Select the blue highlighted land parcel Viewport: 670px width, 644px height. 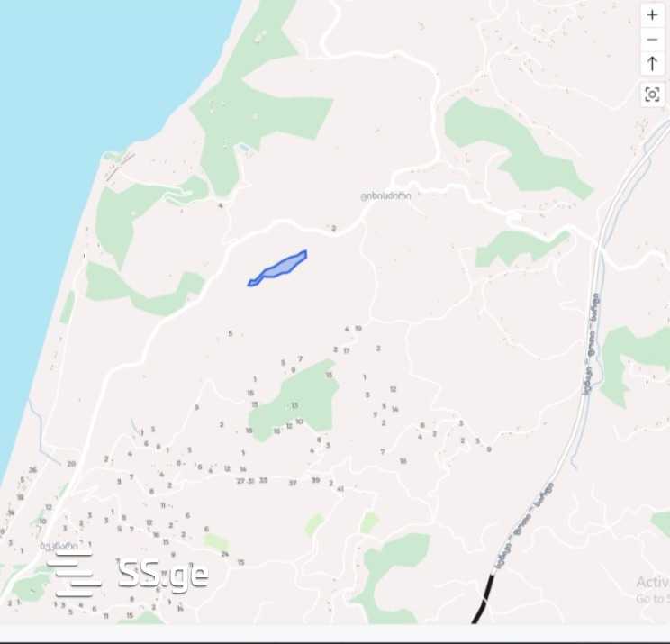(x=277, y=268)
